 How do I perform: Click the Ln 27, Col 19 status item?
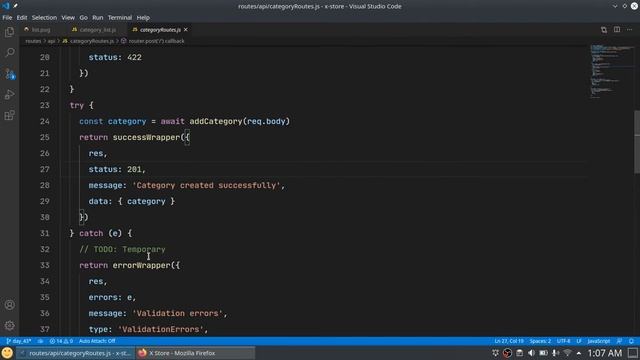point(509,341)
